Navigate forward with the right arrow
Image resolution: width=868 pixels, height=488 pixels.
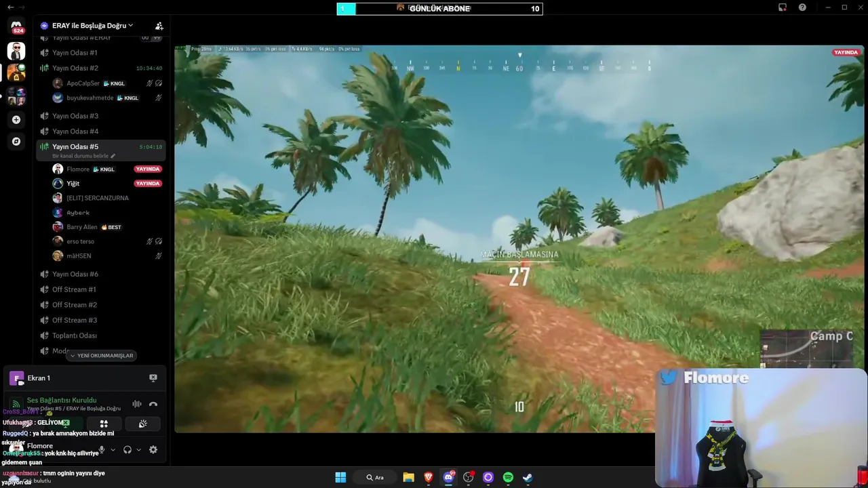point(21,7)
